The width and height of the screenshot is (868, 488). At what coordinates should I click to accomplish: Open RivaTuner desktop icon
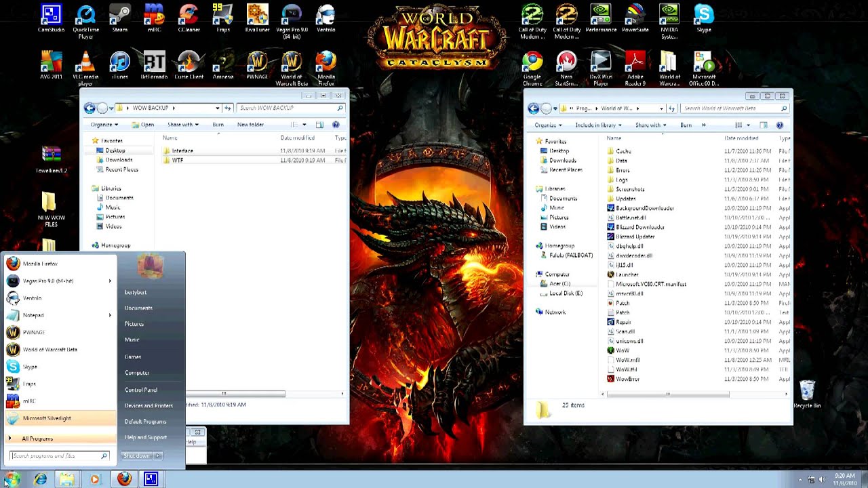[257, 18]
